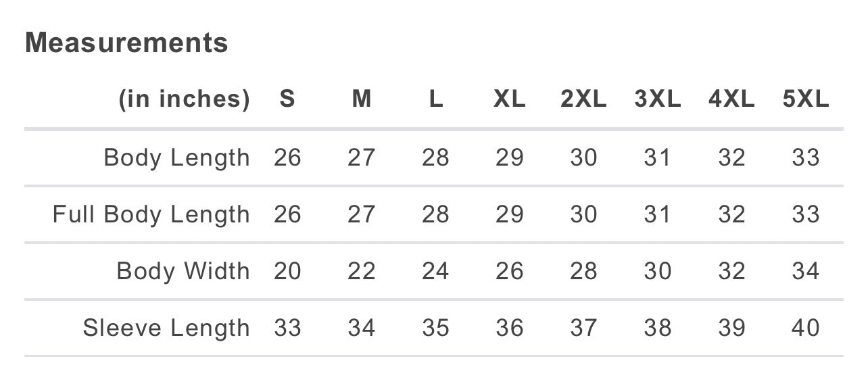
Task: Click Body Width value 24 for L
Action: click(x=435, y=271)
